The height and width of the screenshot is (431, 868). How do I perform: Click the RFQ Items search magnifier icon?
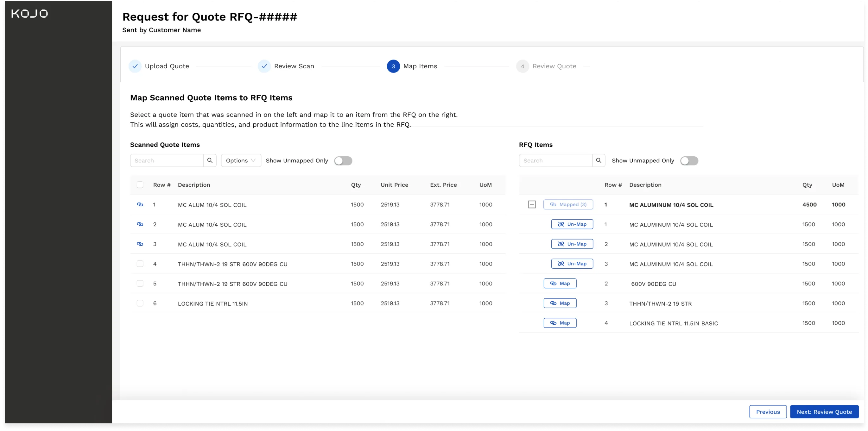pos(599,161)
